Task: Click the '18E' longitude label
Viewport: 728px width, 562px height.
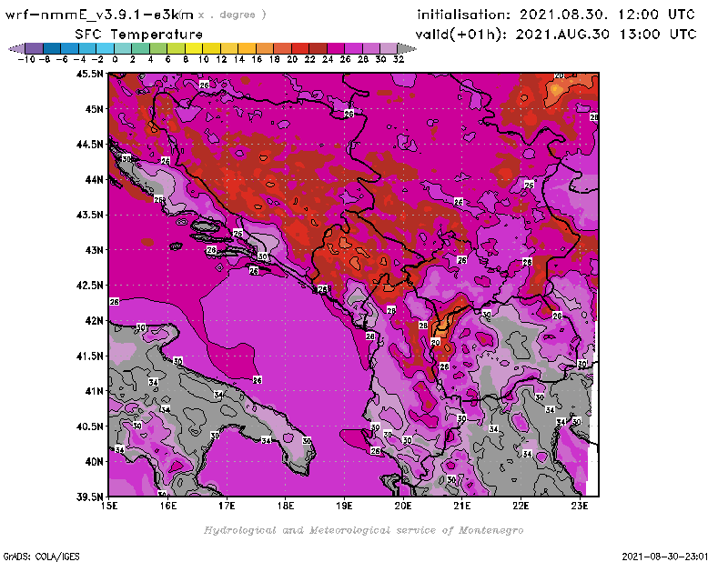Action: click(x=286, y=506)
